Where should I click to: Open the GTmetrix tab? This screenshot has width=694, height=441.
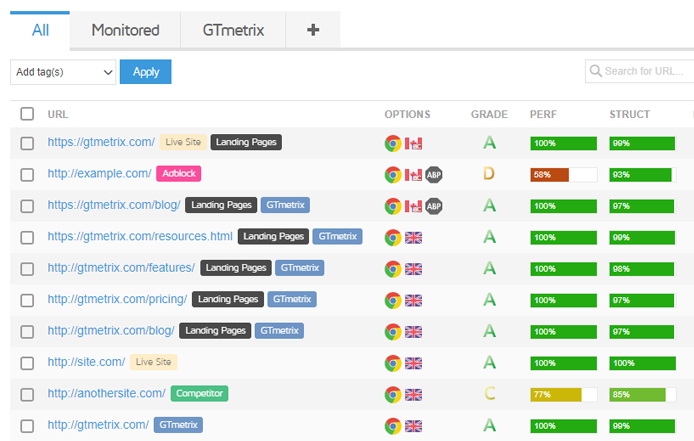[x=233, y=30]
